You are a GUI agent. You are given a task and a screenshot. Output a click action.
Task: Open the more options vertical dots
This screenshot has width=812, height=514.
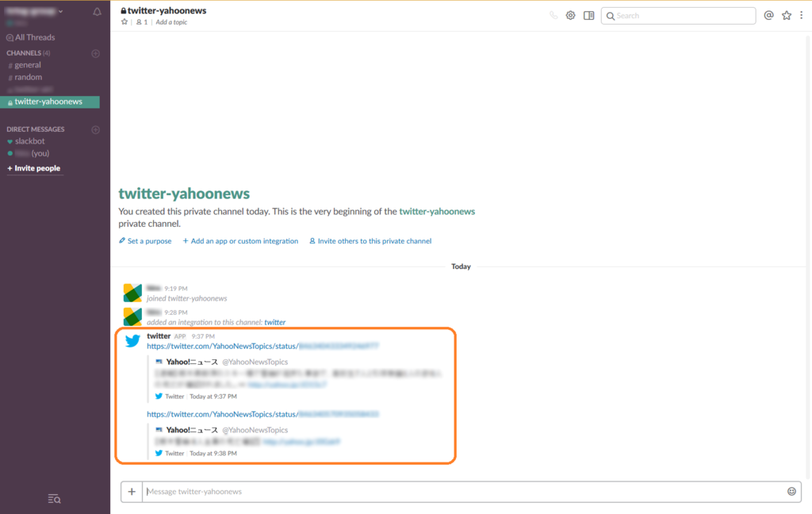[801, 16]
